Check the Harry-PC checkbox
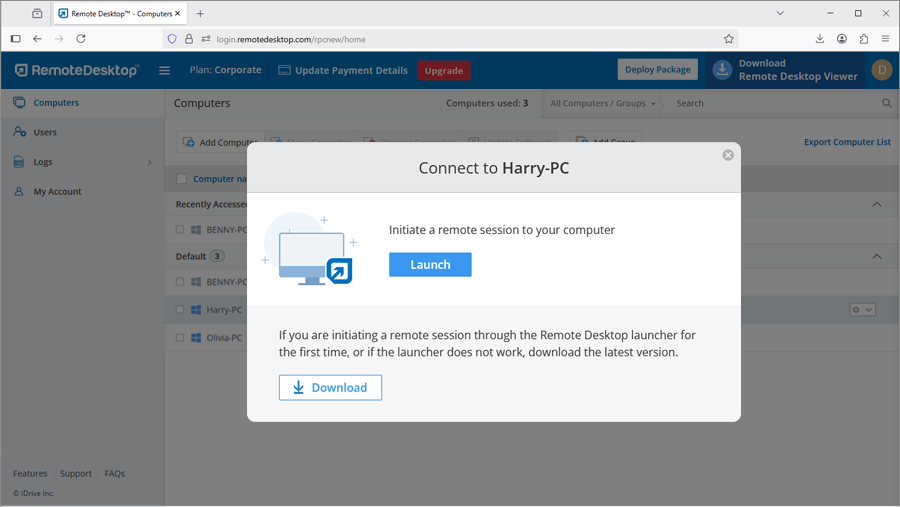 point(180,310)
